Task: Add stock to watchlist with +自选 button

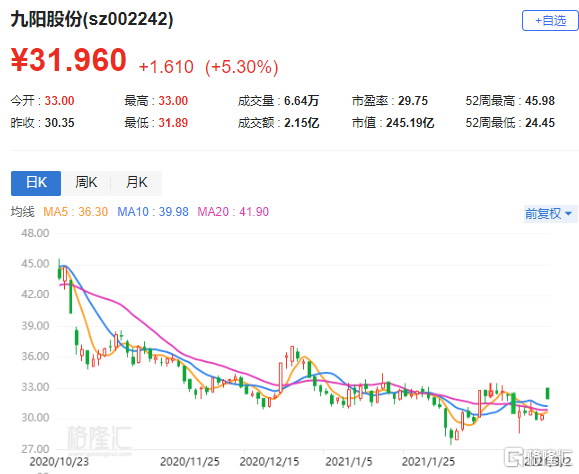Action: click(x=550, y=21)
